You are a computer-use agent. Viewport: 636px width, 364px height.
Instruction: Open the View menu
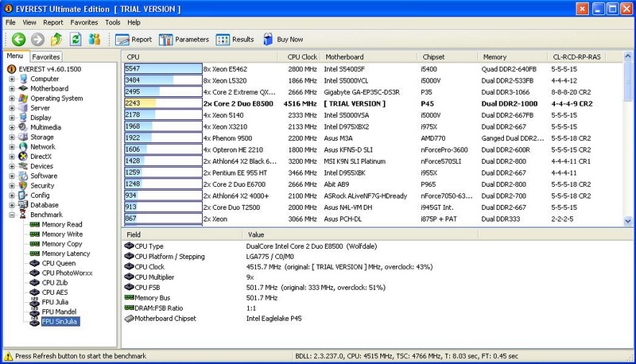click(x=29, y=22)
